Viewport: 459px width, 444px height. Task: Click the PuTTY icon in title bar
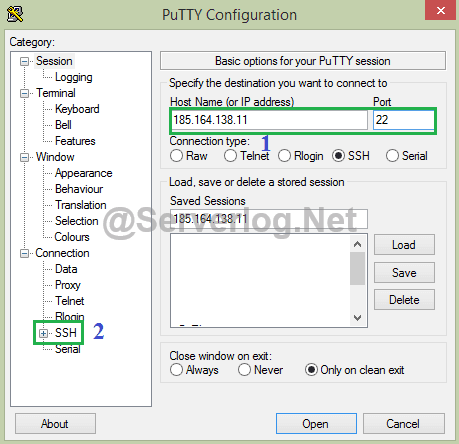coord(15,14)
